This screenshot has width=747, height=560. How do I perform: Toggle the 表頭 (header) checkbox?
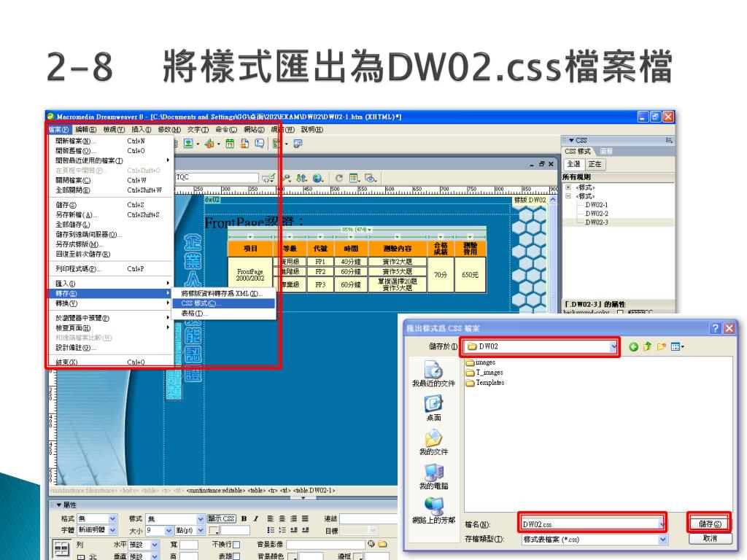[236, 556]
